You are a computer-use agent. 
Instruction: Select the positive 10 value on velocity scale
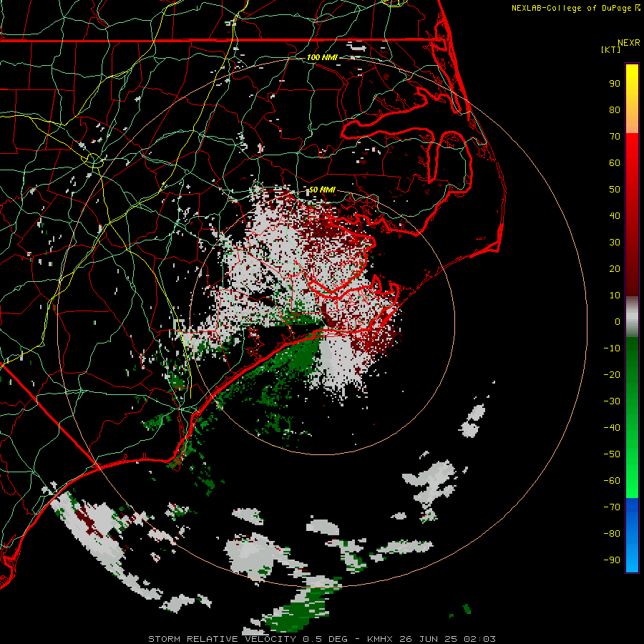coord(615,296)
